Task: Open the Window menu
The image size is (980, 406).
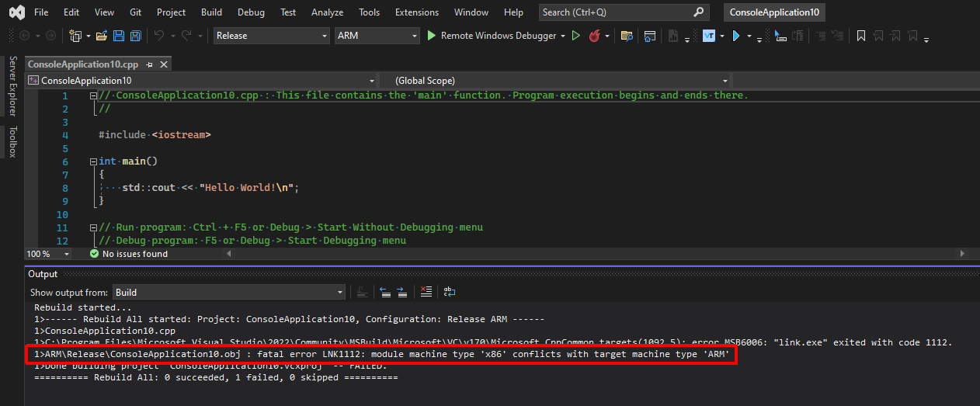Action: click(x=471, y=12)
